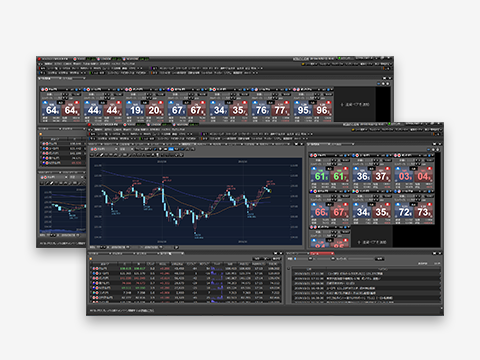The image size is (480, 360).
Task: Switch to the red highlighted tab in the news panel
Action: coord(322,254)
